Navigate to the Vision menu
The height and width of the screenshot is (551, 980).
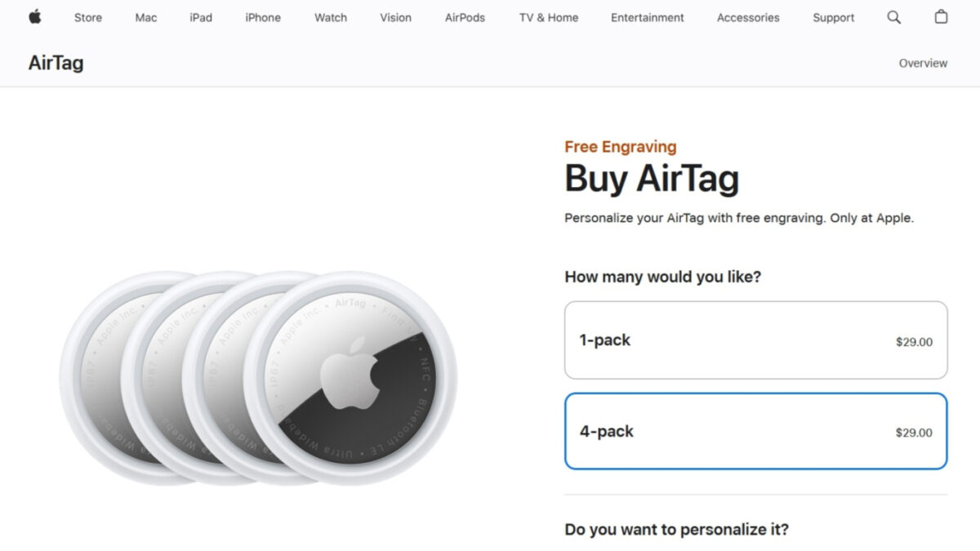tap(395, 17)
